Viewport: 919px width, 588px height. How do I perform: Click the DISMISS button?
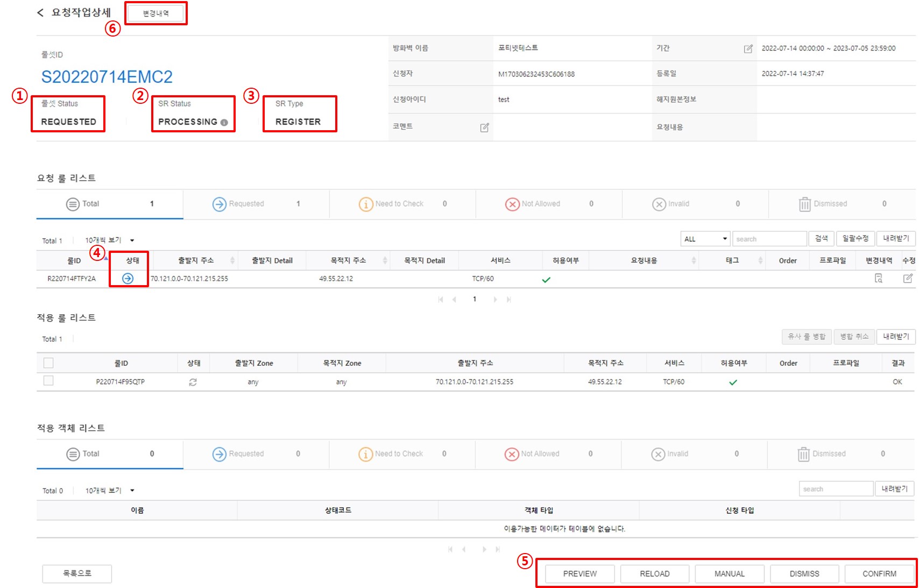(804, 574)
